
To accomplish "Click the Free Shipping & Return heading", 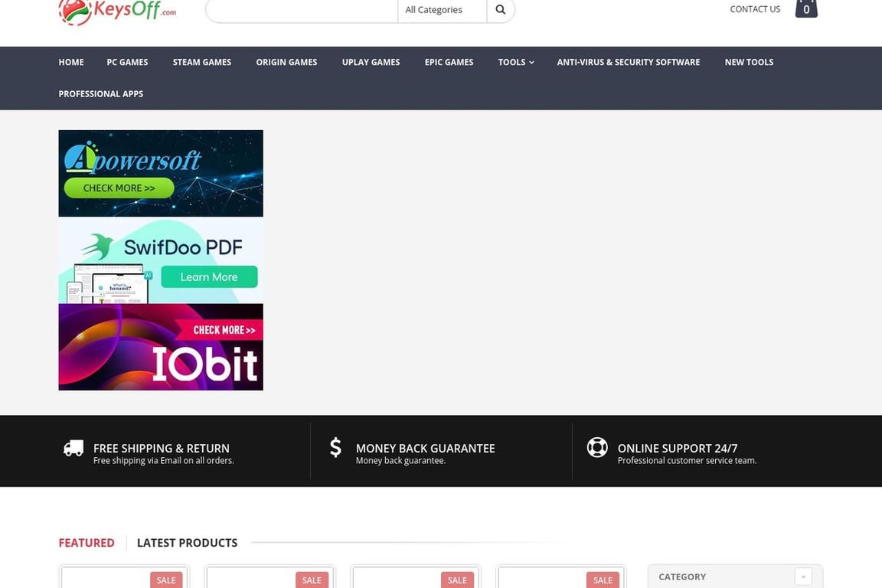I will point(162,448).
